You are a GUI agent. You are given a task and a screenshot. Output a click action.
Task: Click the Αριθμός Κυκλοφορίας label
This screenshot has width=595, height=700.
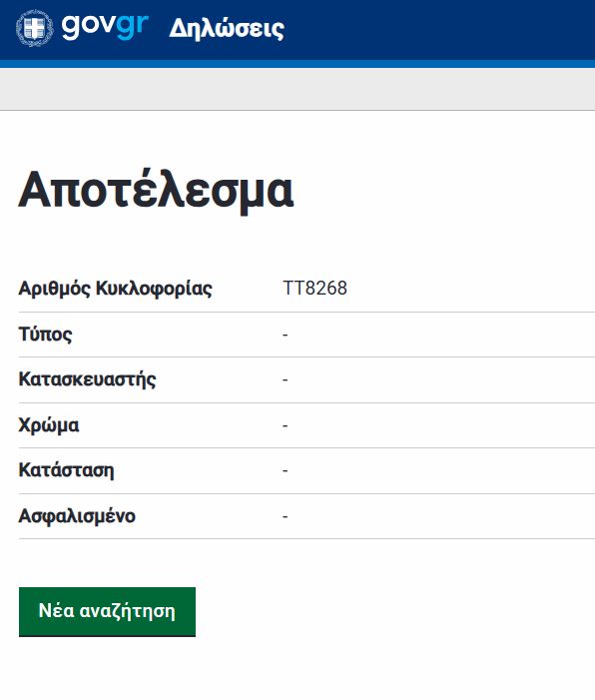[x=115, y=289]
